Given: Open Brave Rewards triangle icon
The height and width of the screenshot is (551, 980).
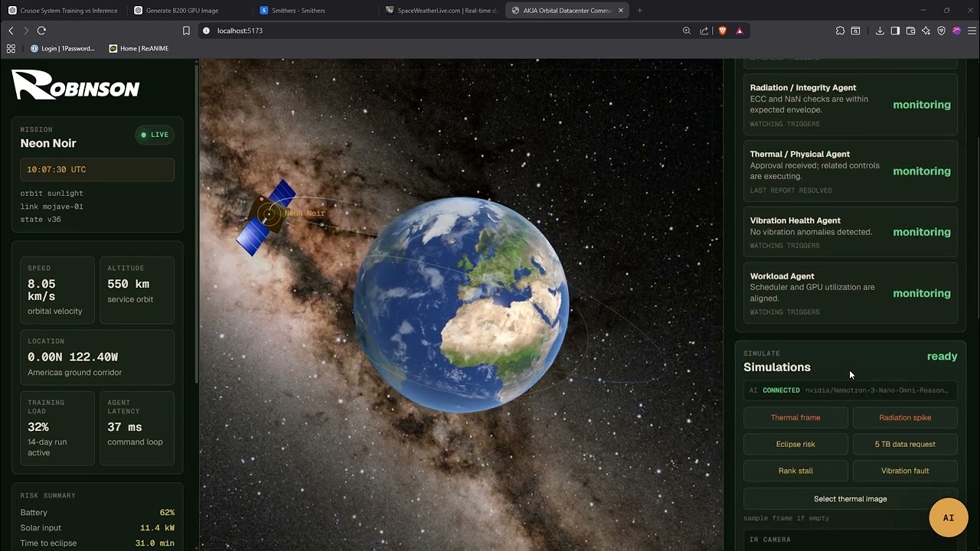Looking at the screenshot, I should (740, 31).
